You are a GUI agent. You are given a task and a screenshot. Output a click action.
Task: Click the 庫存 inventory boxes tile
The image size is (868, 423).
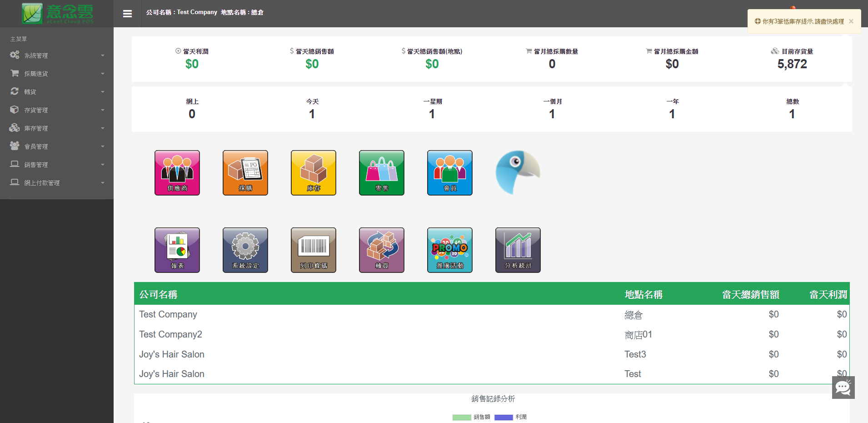pos(314,173)
